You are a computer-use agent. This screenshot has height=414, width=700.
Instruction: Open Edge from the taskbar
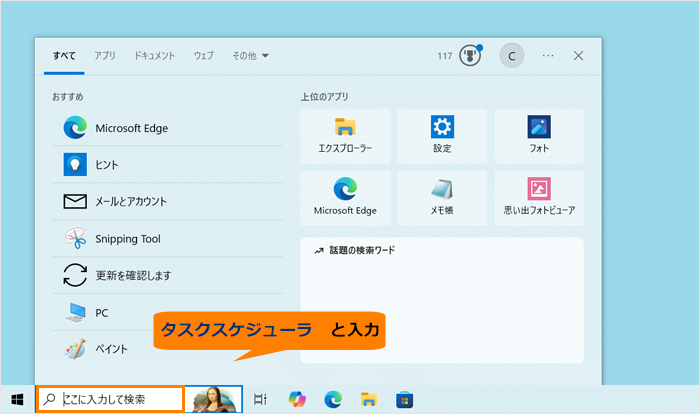pyautogui.click(x=333, y=399)
